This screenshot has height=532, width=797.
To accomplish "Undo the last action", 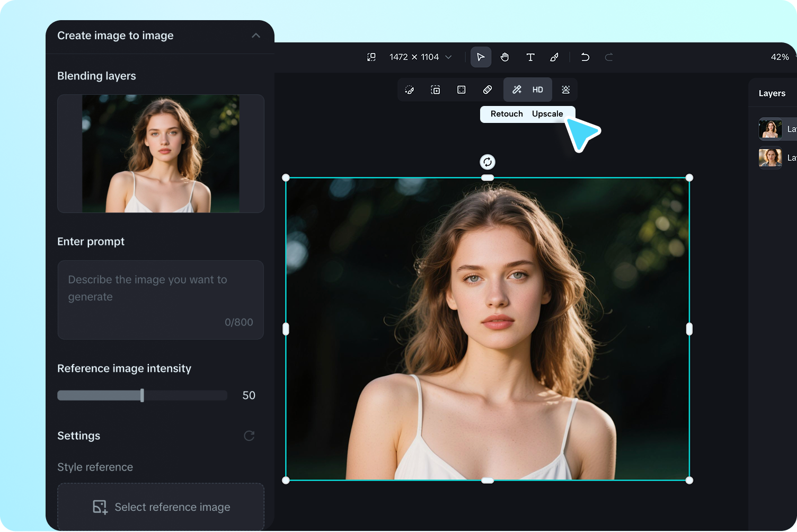I will click(x=585, y=57).
